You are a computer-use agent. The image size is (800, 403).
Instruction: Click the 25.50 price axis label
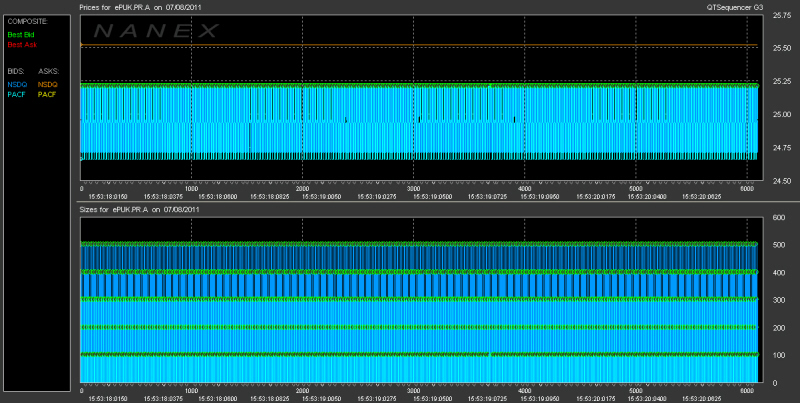tap(780, 48)
